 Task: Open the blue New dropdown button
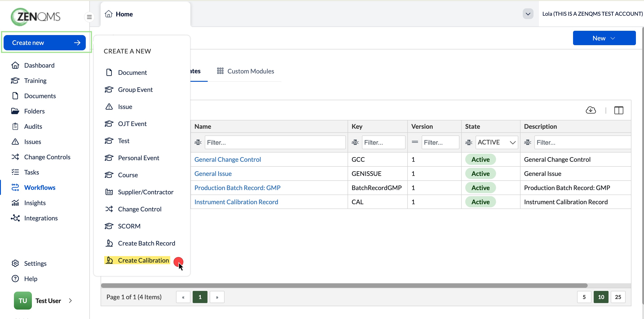pyautogui.click(x=604, y=38)
